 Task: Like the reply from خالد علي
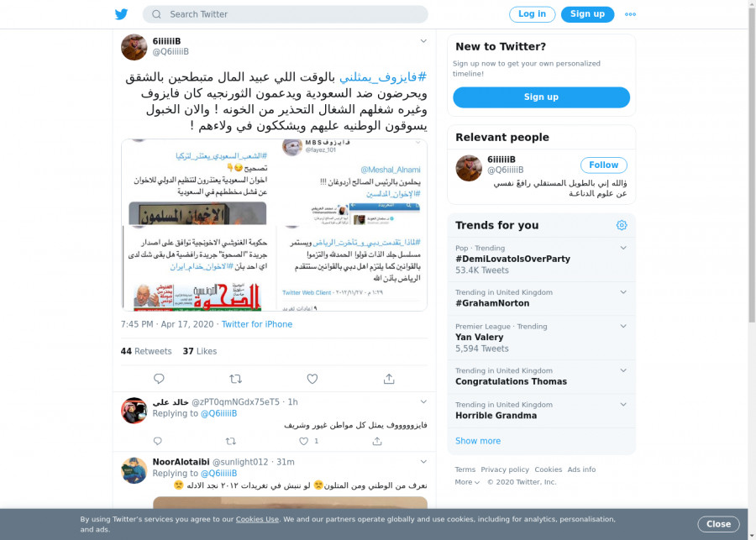(x=303, y=441)
